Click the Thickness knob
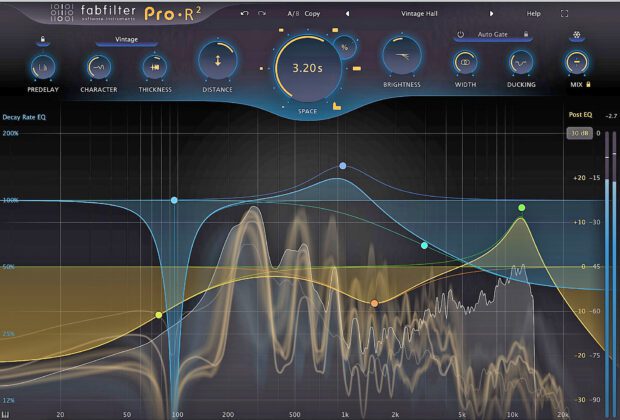This screenshot has width=620, height=420. click(x=155, y=67)
